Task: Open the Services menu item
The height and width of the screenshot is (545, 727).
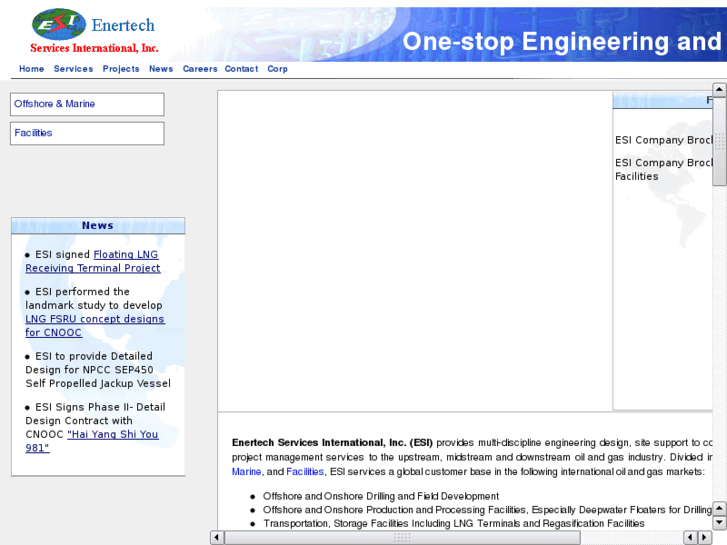Action: click(73, 69)
